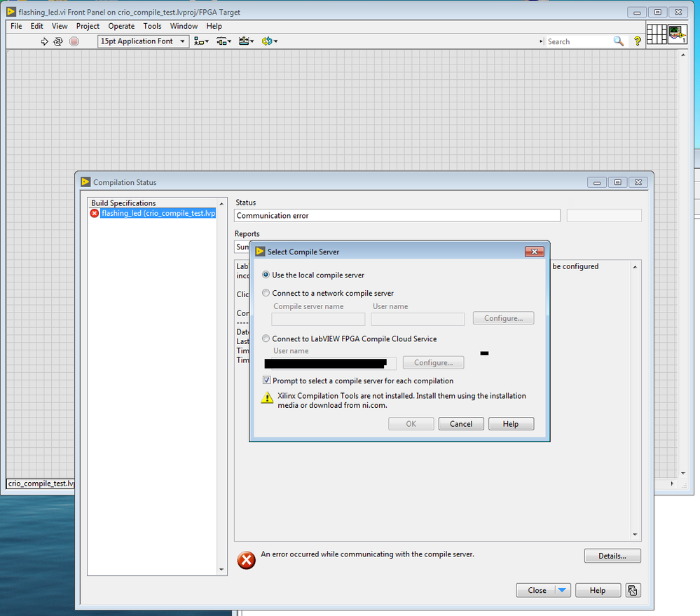Viewport: 700px width, 616px height.
Task: Click Cancel in Select Compile Server dialog
Action: (461, 424)
